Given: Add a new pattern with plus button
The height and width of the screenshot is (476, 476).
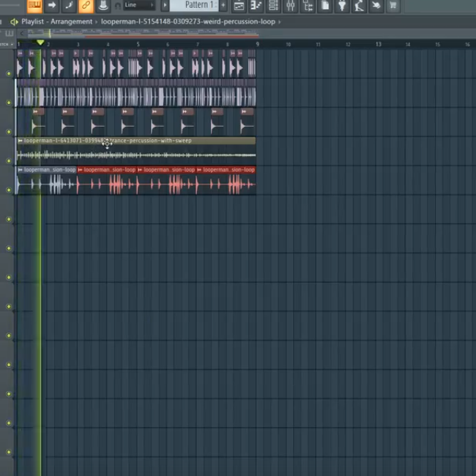Looking at the screenshot, I should coord(223,6).
